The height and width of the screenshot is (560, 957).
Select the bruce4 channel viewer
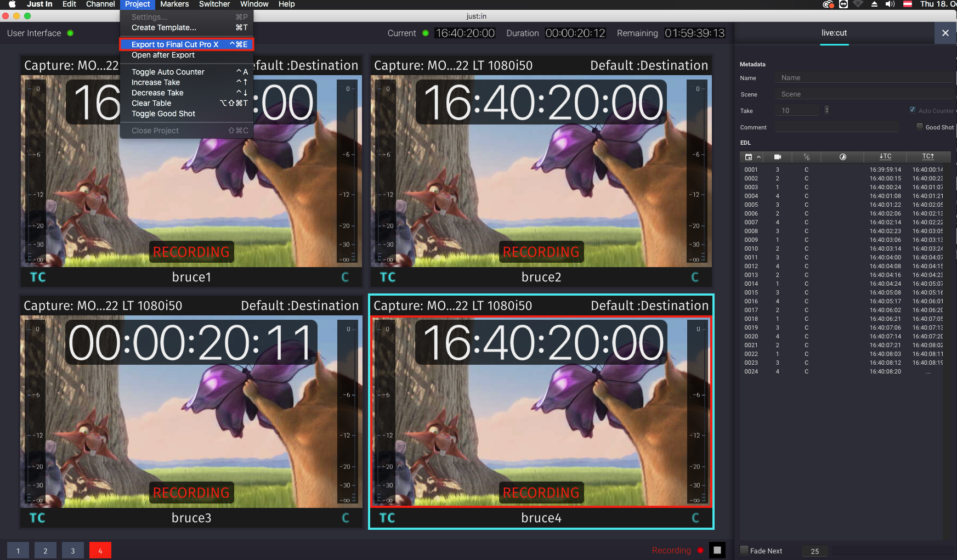pos(541,411)
